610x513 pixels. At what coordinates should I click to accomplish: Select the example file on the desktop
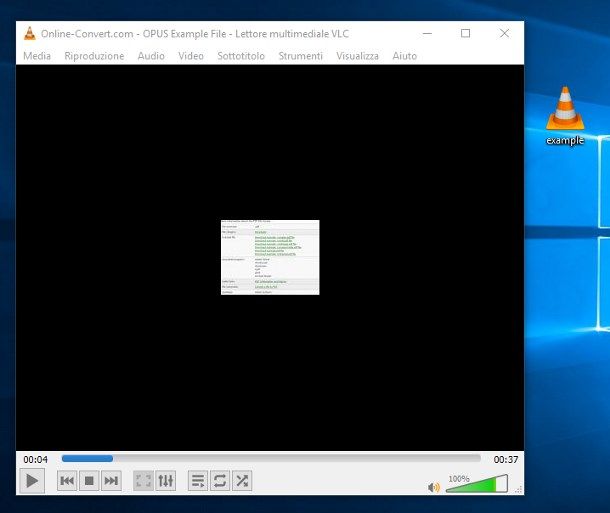[x=565, y=116]
